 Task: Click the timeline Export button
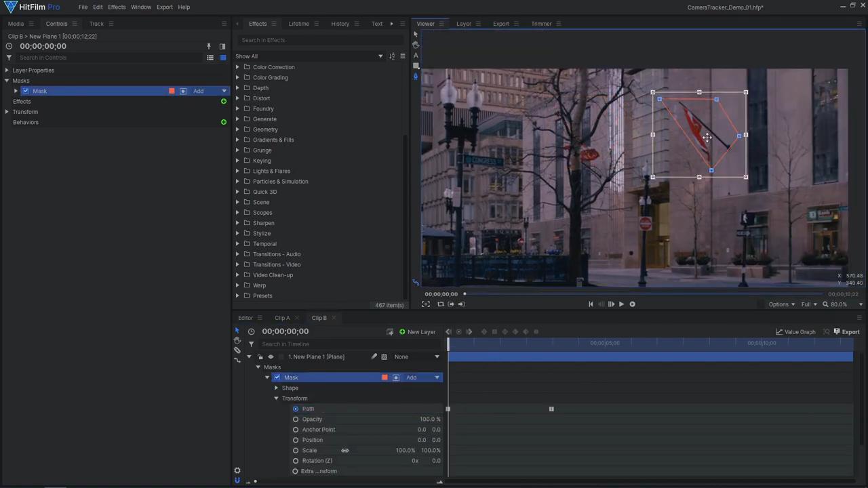point(846,332)
